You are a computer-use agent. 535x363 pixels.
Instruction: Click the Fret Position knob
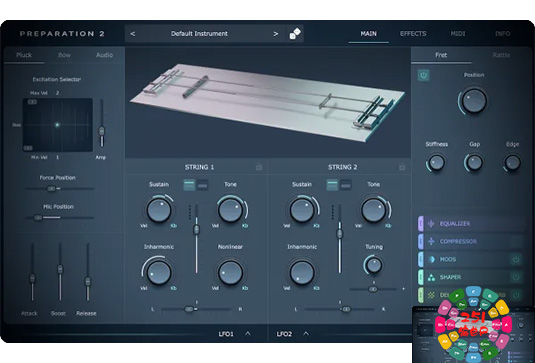(x=474, y=101)
